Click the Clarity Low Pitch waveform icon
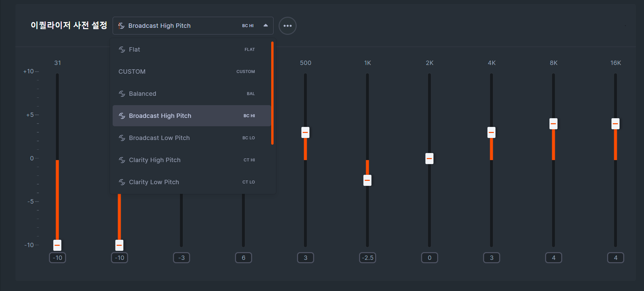Screen dimensions: 644x291 pos(122,182)
